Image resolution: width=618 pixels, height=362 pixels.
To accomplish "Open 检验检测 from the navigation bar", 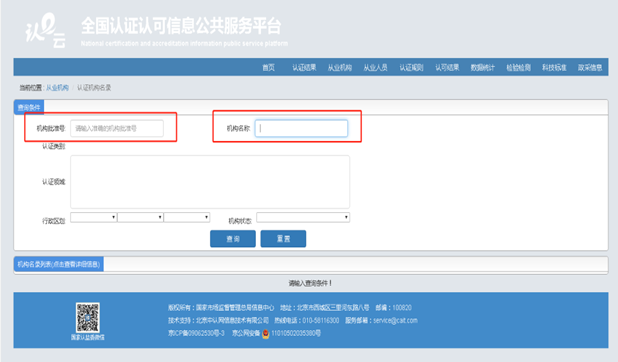I will coord(518,67).
